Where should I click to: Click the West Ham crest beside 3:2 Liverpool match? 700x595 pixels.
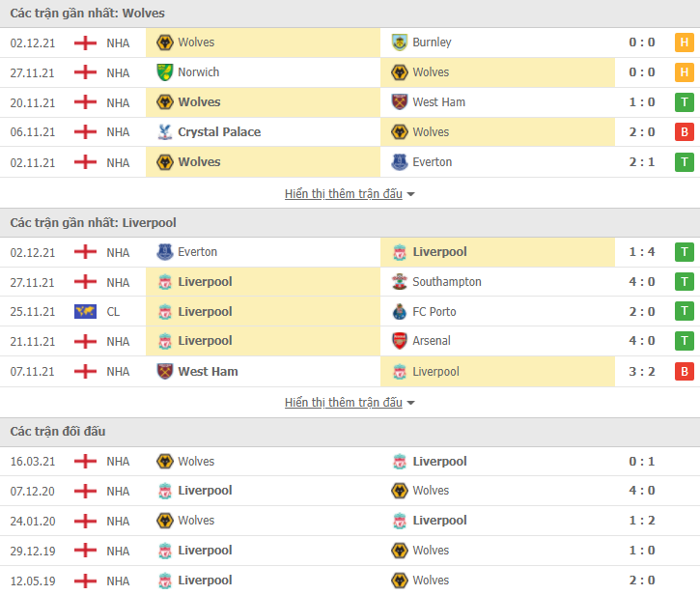click(x=165, y=372)
